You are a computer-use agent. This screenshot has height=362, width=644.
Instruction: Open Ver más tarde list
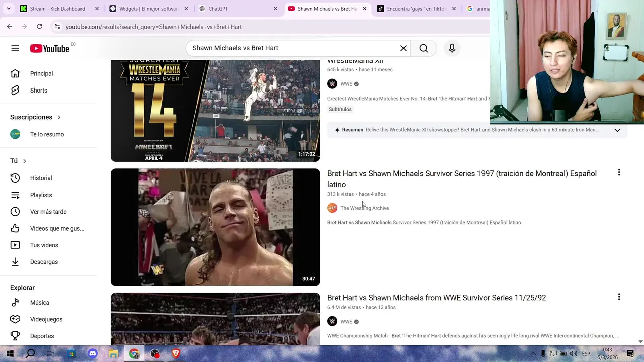point(48,212)
